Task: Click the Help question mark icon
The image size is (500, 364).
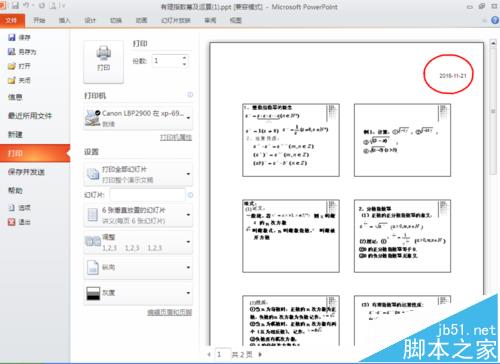Action: pyautogui.click(x=495, y=20)
